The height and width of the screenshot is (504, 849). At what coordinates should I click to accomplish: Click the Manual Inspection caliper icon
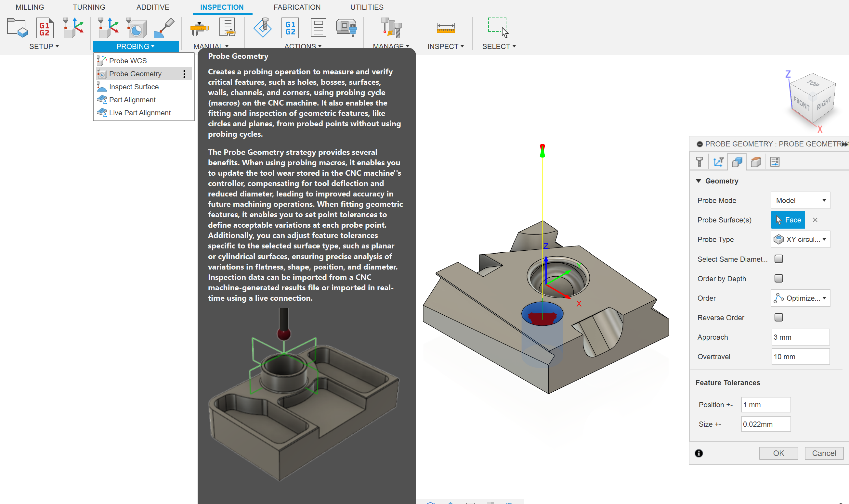[x=199, y=28]
